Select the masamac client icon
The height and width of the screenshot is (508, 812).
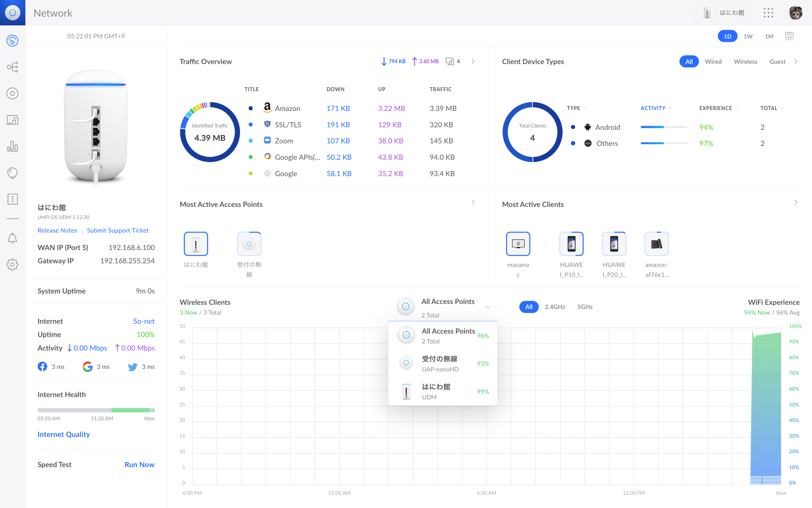pyautogui.click(x=518, y=244)
